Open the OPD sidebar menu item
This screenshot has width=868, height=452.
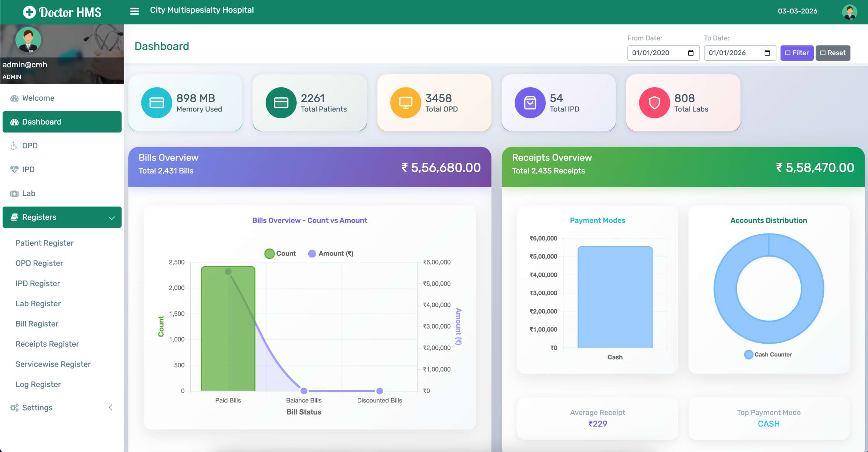[30, 146]
